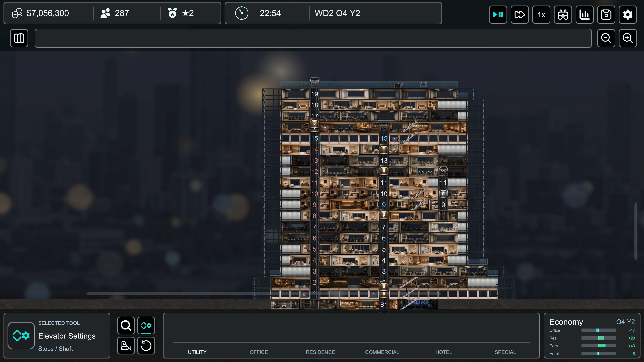Open the settings gear icon
The image size is (644, 362).
pos(628,14)
